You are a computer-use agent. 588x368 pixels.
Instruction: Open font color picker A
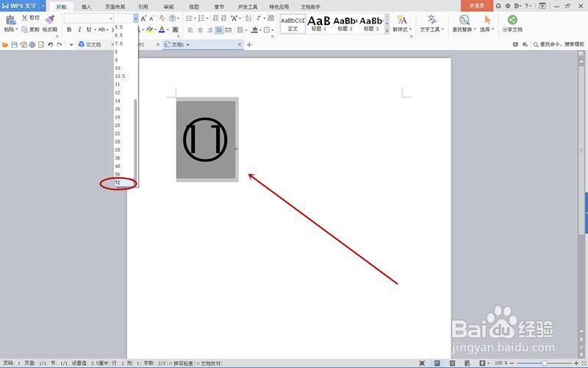(x=162, y=29)
